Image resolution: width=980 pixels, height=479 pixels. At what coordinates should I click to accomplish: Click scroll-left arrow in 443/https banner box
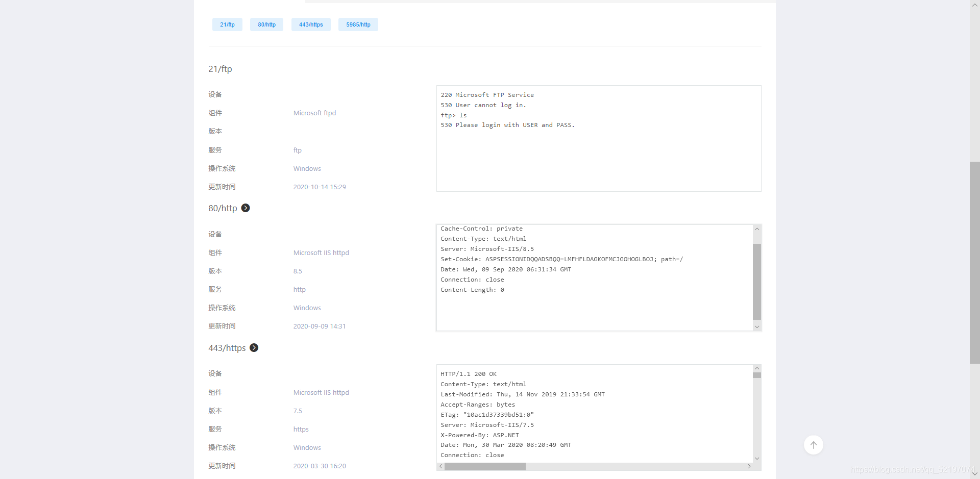(441, 466)
